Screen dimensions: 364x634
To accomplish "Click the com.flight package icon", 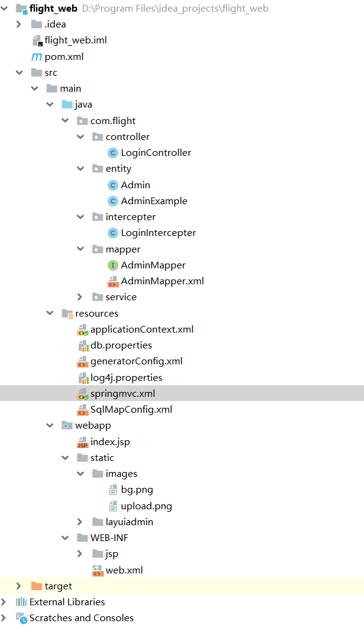I will tap(82, 120).
